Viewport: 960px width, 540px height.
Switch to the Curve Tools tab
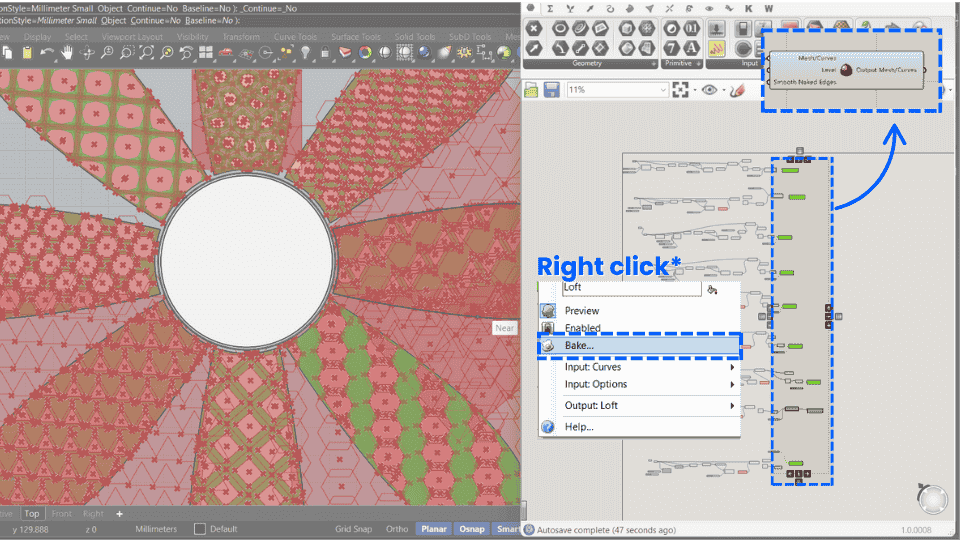click(x=295, y=37)
